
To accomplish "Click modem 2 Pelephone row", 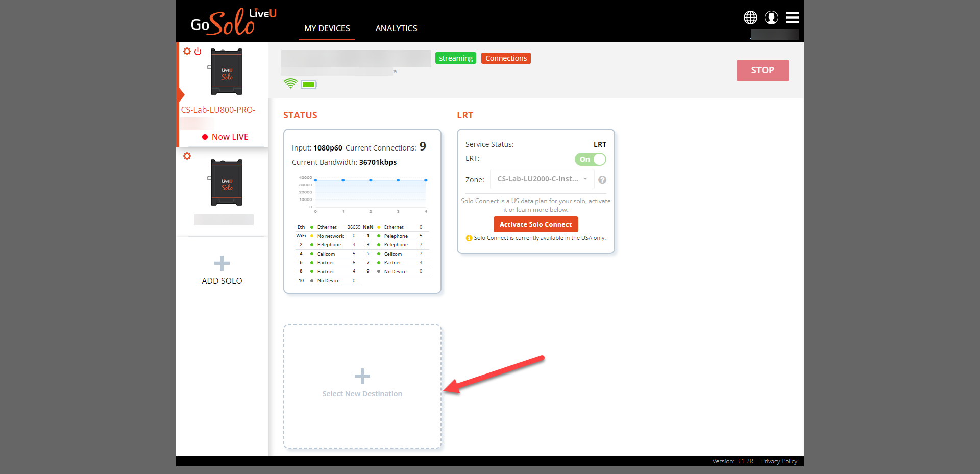I will [329, 245].
